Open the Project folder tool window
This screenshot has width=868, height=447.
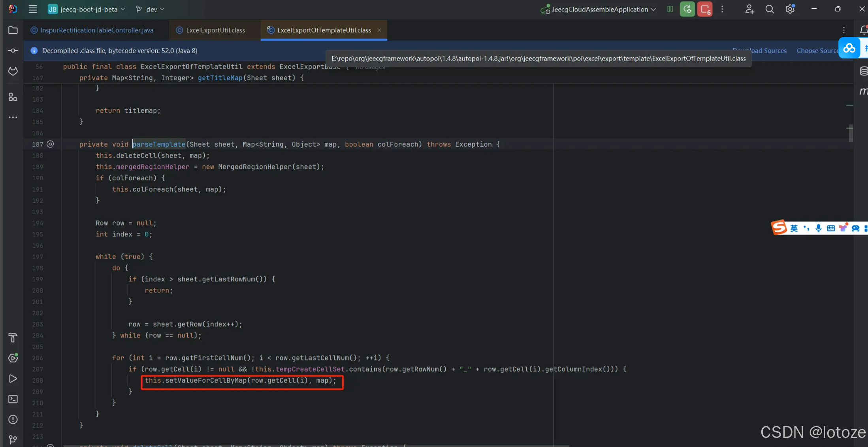(13, 30)
